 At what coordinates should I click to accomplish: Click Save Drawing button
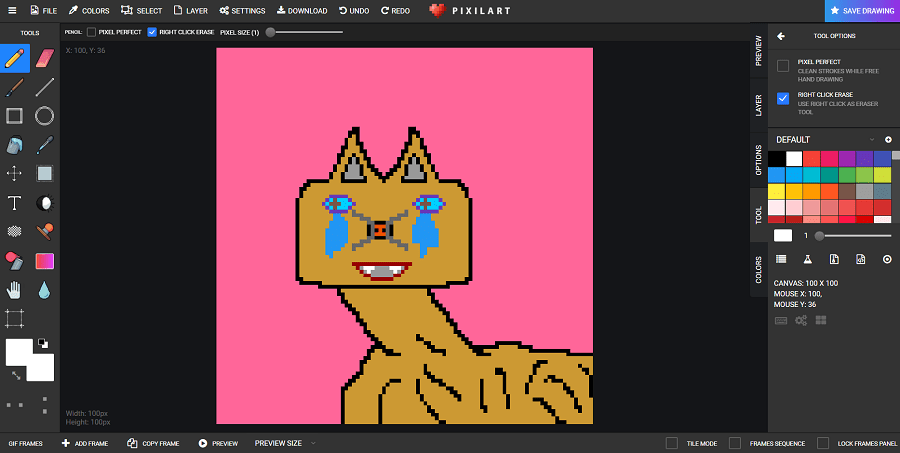coord(862,11)
